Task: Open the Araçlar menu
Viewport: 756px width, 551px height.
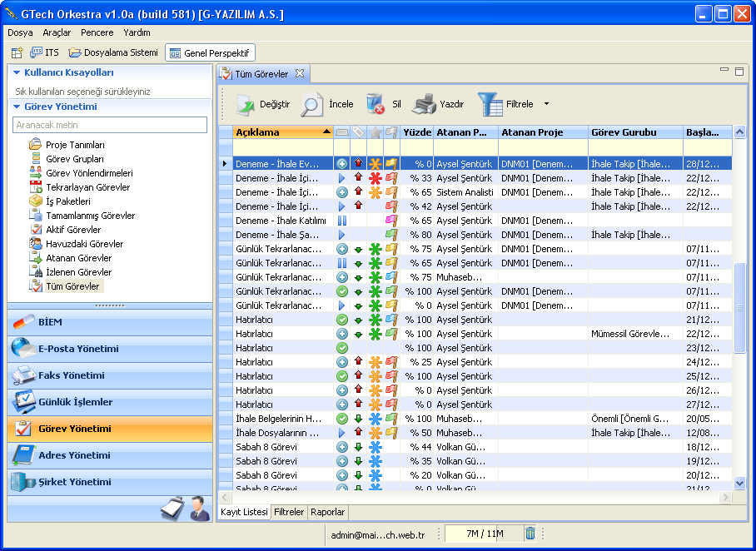Action: coord(57,32)
